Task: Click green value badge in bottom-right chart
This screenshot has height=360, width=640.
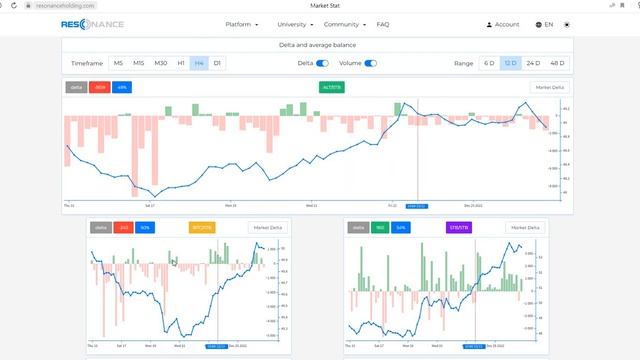Action: click(x=380, y=228)
